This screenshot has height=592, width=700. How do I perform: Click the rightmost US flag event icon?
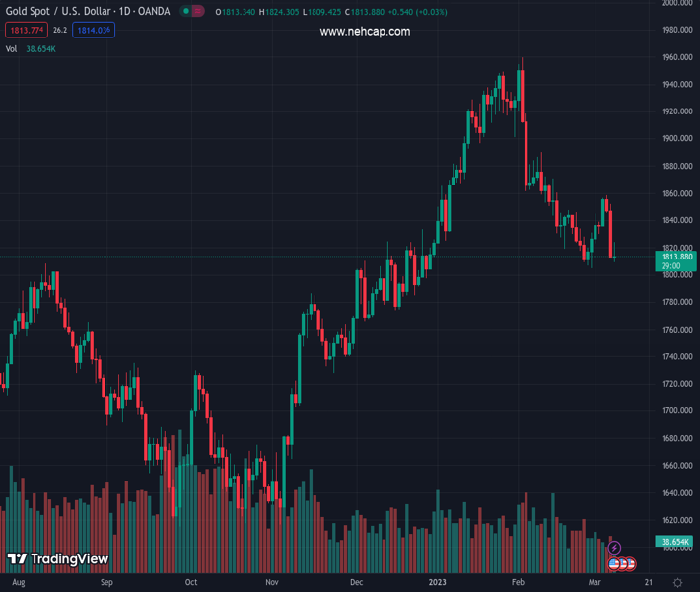(x=630, y=564)
